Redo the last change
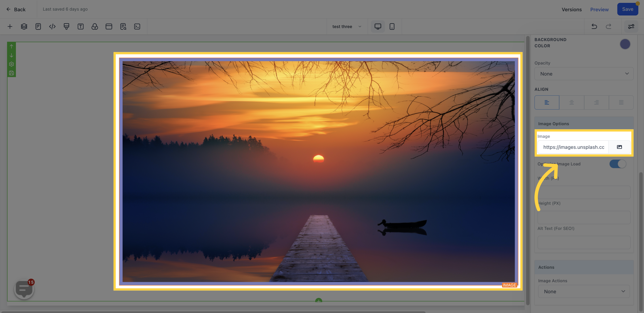Screen dimensions: 644x313 tap(608, 27)
